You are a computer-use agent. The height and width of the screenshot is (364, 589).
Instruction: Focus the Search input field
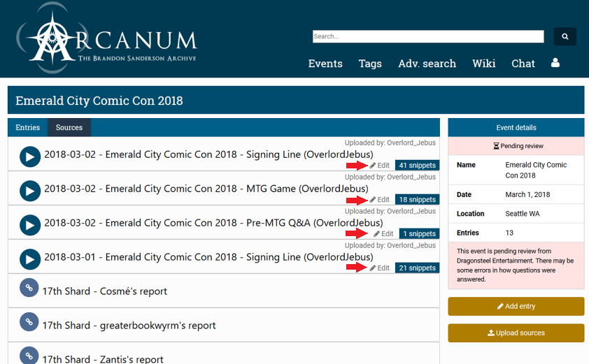point(428,36)
